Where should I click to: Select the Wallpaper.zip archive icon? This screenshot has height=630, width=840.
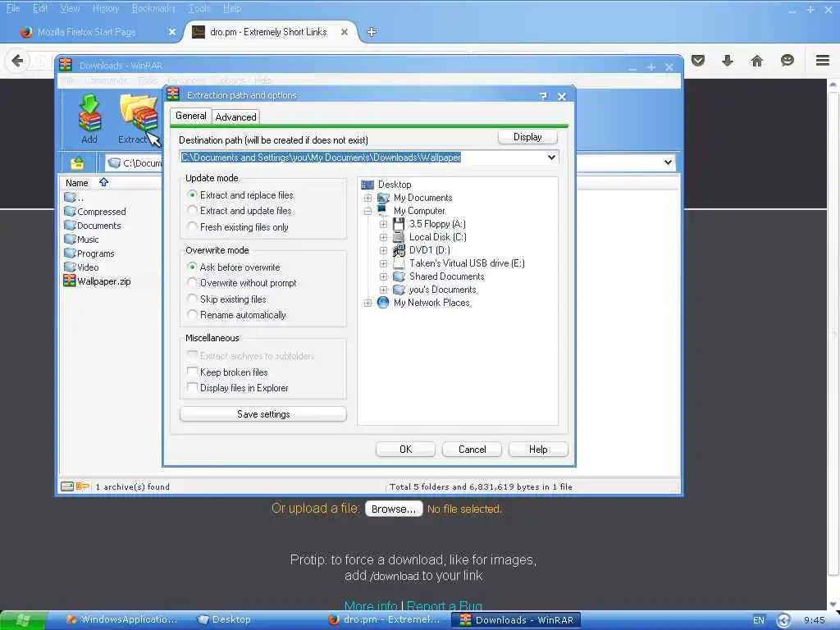[x=70, y=281]
